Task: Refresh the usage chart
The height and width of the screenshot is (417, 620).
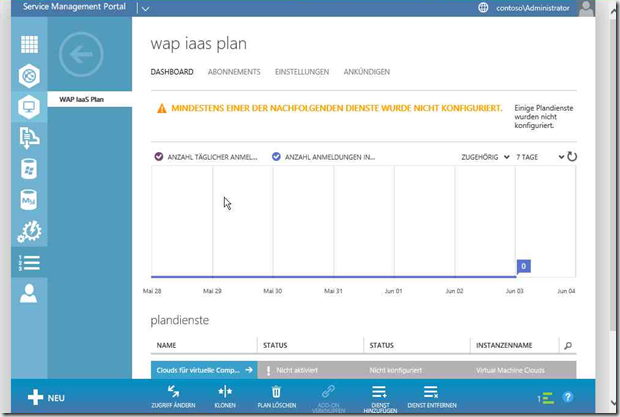Action: click(572, 157)
